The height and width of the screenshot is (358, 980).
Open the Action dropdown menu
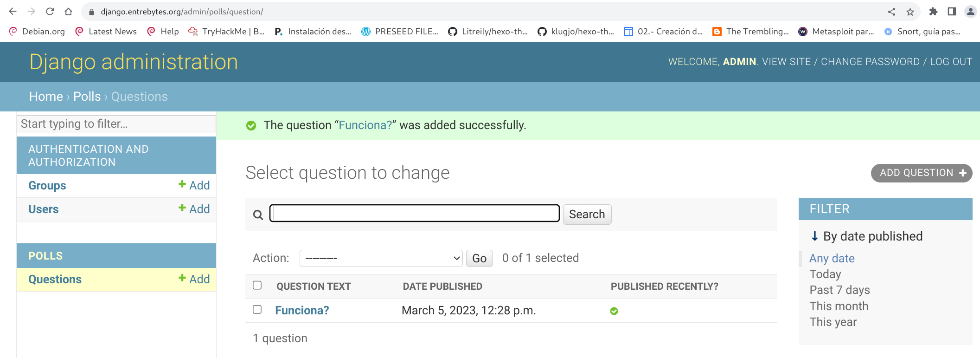coord(381,258)
